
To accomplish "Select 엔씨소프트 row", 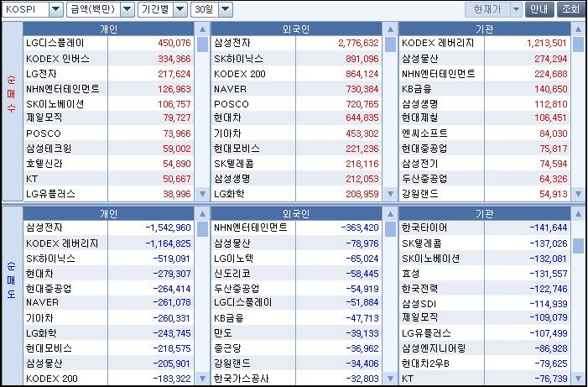I will click(x=485, y=133).
